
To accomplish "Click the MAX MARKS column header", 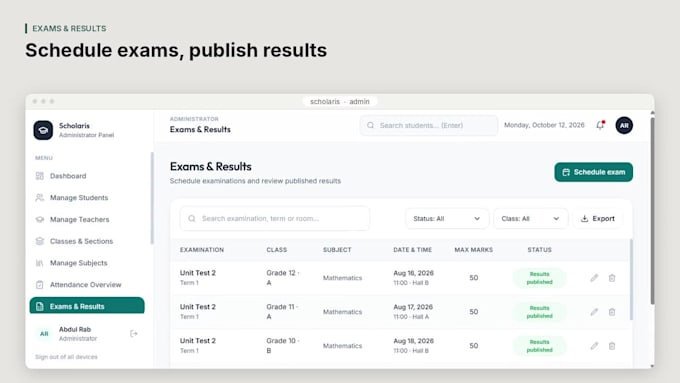I will pos(474,250).
